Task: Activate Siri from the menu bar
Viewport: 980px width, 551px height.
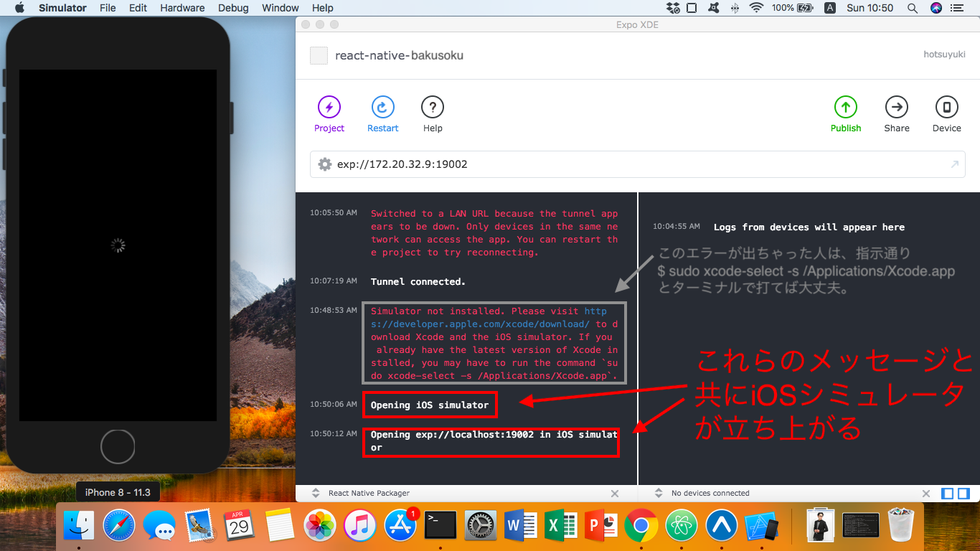Action: 936,8
